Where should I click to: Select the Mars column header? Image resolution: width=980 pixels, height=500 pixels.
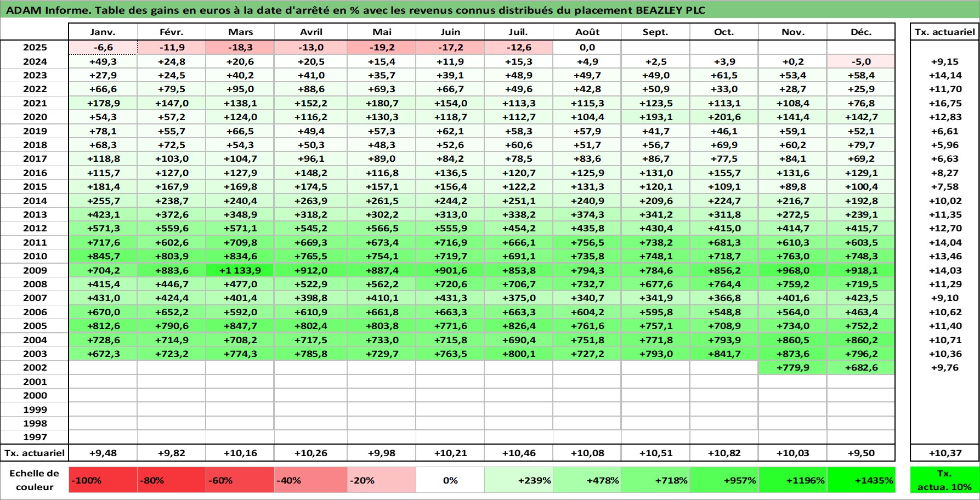click(x=240, y=32)
